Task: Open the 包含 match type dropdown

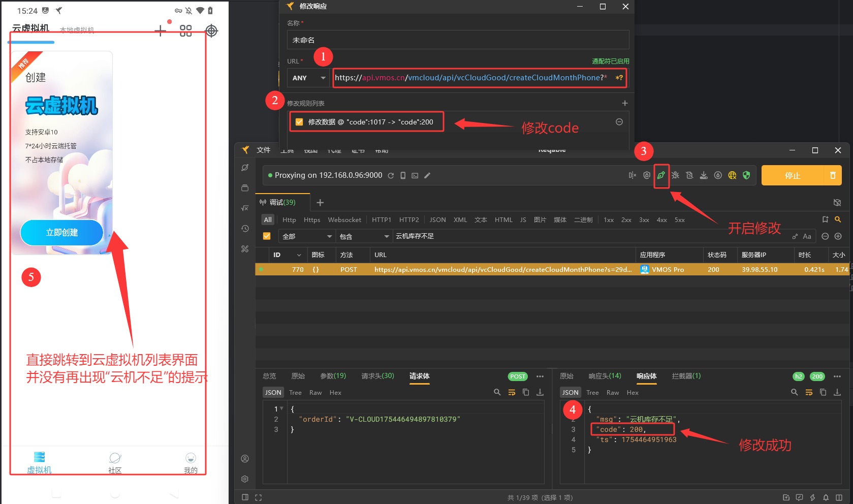Action: pos(364,236)
